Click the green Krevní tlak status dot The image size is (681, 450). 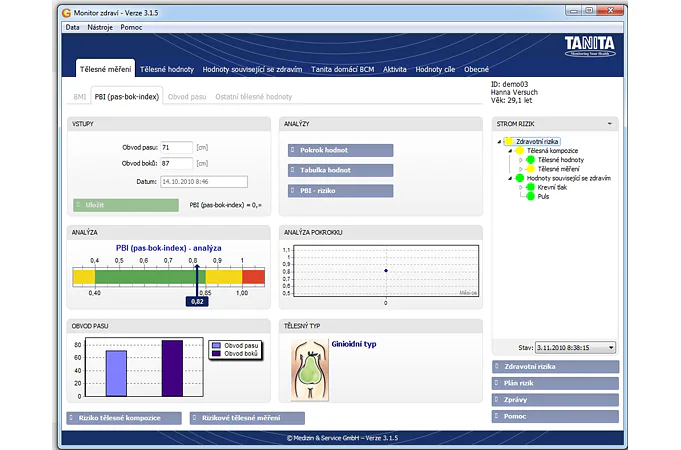(530, 188)
